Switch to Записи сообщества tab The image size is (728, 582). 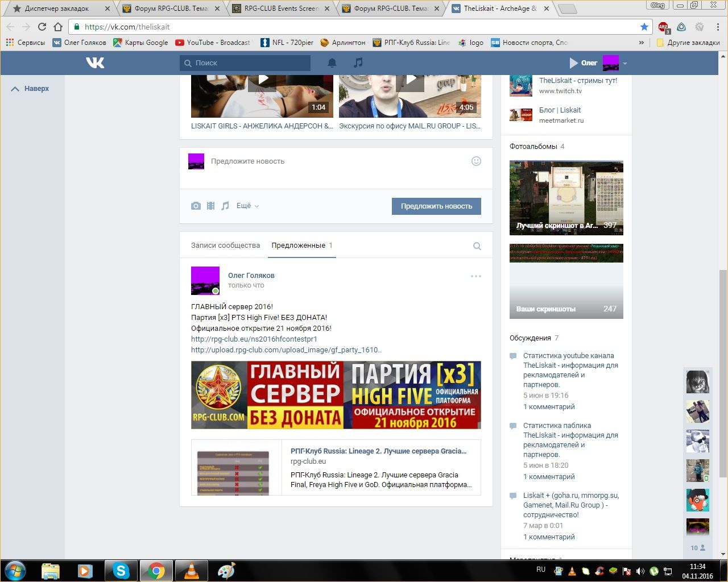click(225, 246)
